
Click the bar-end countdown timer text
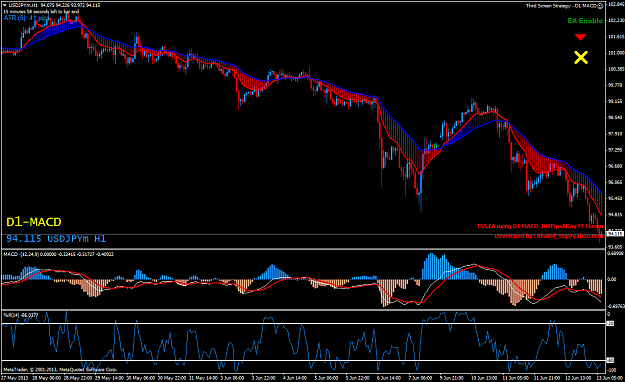point(41,12)
